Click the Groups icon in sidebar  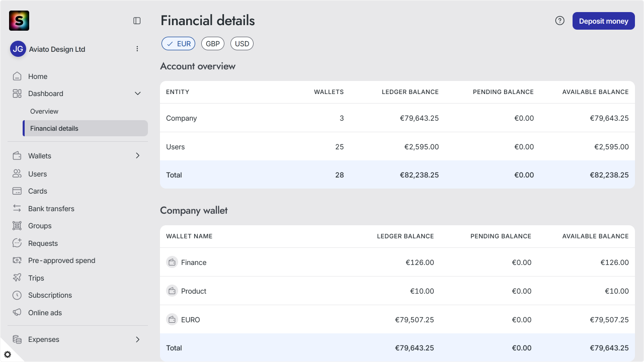pyautogui.click(x=17, y=226)
